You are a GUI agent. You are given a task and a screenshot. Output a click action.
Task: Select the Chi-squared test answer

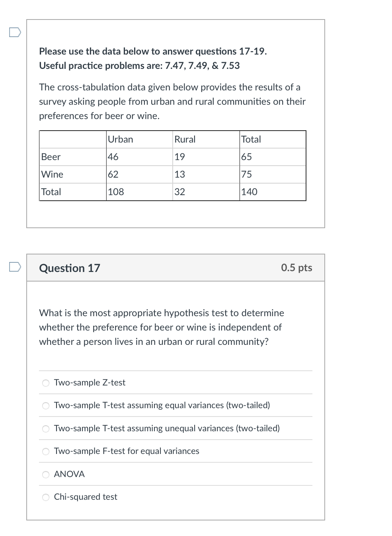[46, 497]
